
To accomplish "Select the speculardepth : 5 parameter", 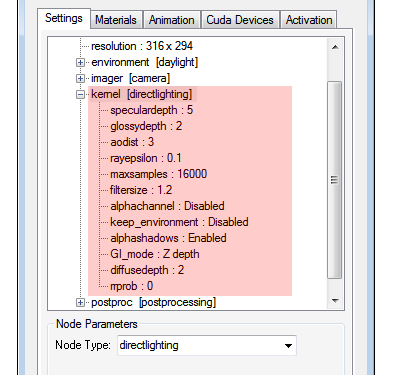I will 152,110.
